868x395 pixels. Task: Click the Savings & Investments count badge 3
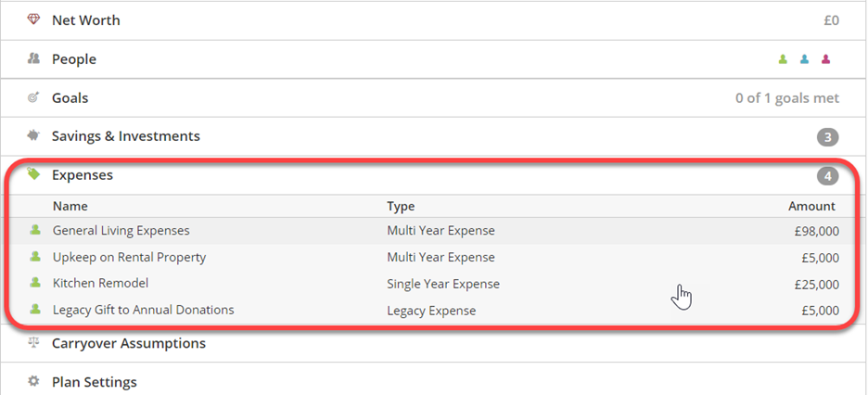tap(827, 137)
